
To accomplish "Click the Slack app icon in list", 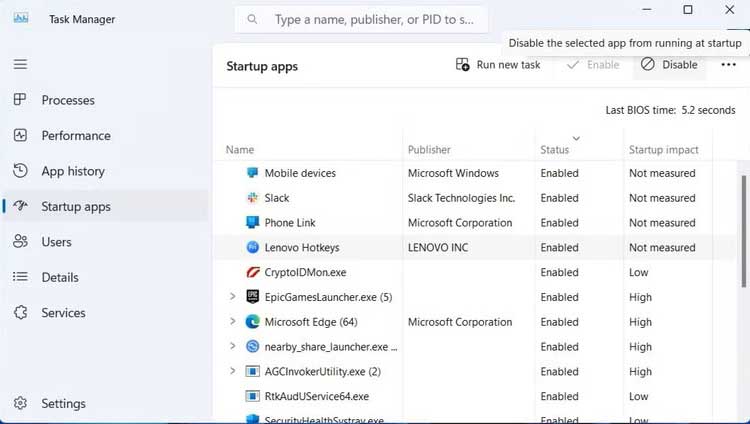I will point(253,198).
